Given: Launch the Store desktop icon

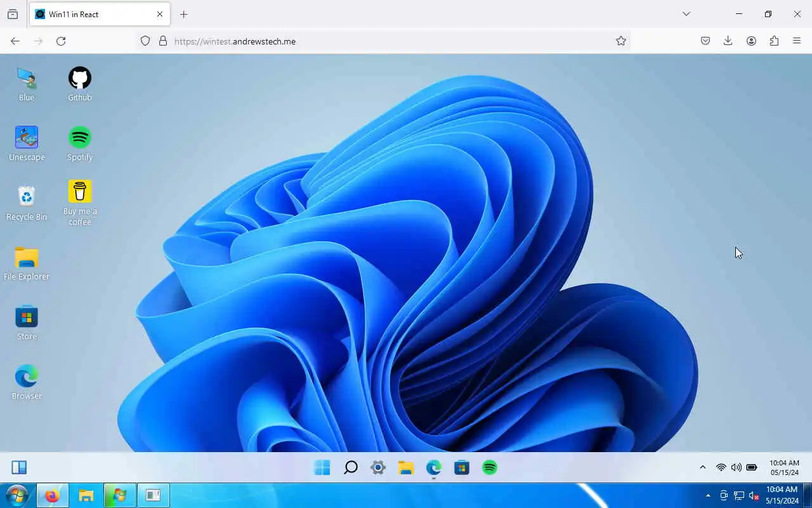Looking at the screenshot, I should [27, 323].
